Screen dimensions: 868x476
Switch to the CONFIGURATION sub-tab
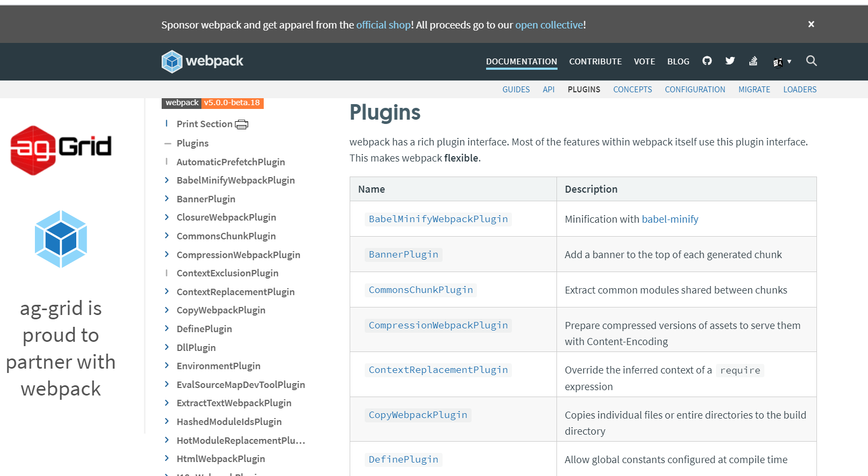pyautogui.click(x=695, y=90)
